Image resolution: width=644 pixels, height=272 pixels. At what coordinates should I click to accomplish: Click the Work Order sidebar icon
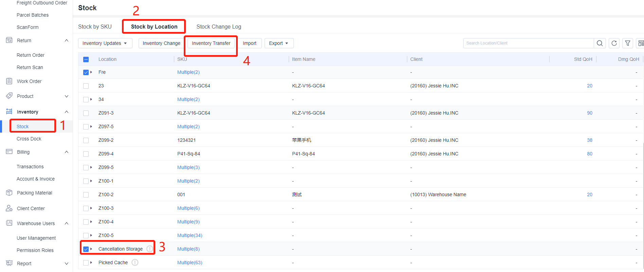tap(9, 81)
